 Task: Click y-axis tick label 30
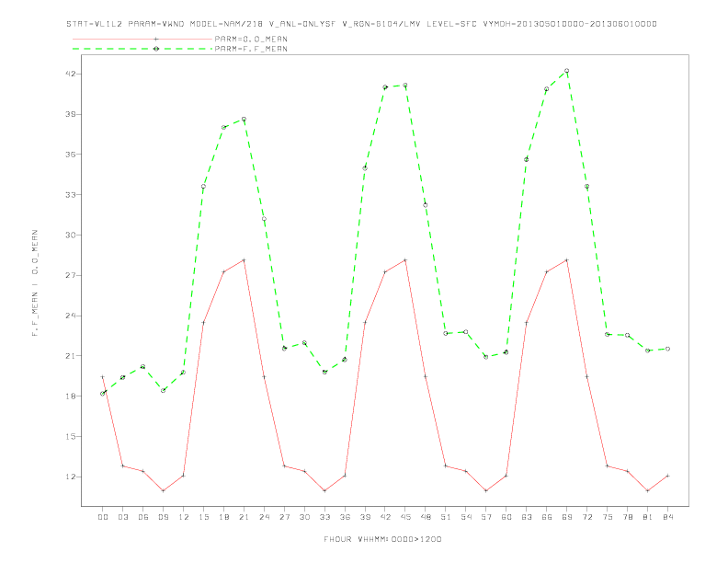70,236
